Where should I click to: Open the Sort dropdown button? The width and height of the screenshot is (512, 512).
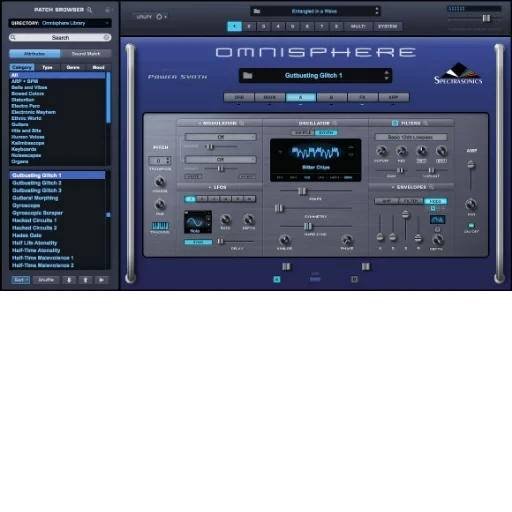coord(21,280)
